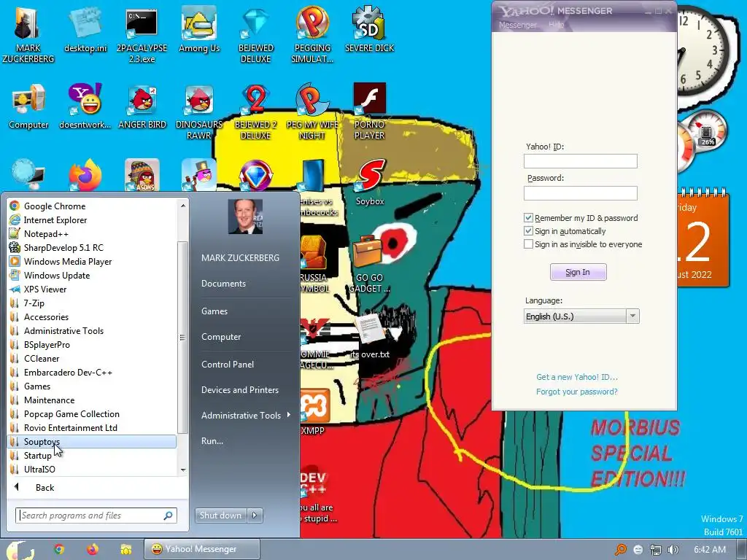Click the user account picture in Start menu
Viewport: 747px width, 560px height.
(245, 217)
